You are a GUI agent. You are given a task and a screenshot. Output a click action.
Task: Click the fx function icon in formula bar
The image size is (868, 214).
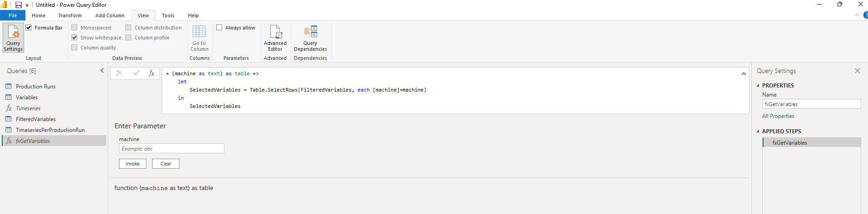tap(152, 73)
